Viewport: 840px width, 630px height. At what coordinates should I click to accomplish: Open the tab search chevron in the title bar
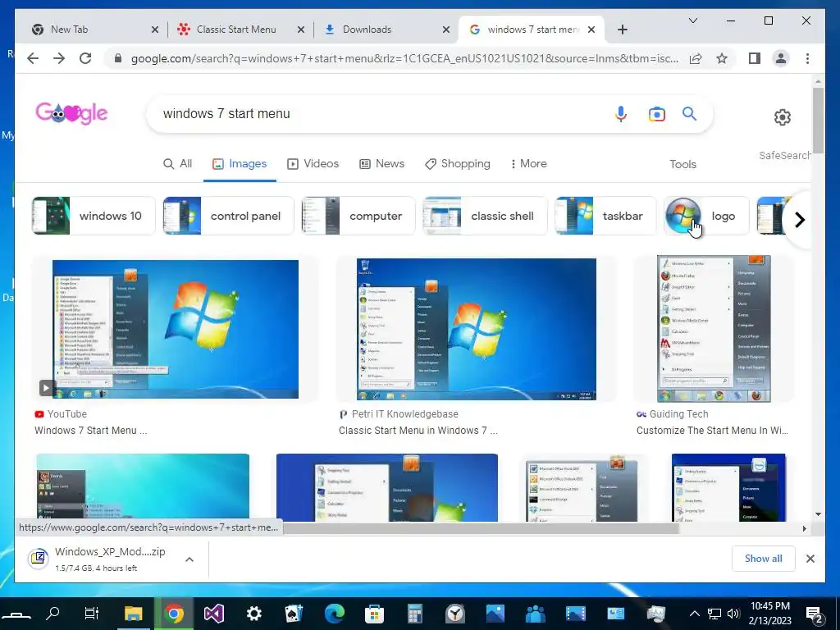[692, 21]
